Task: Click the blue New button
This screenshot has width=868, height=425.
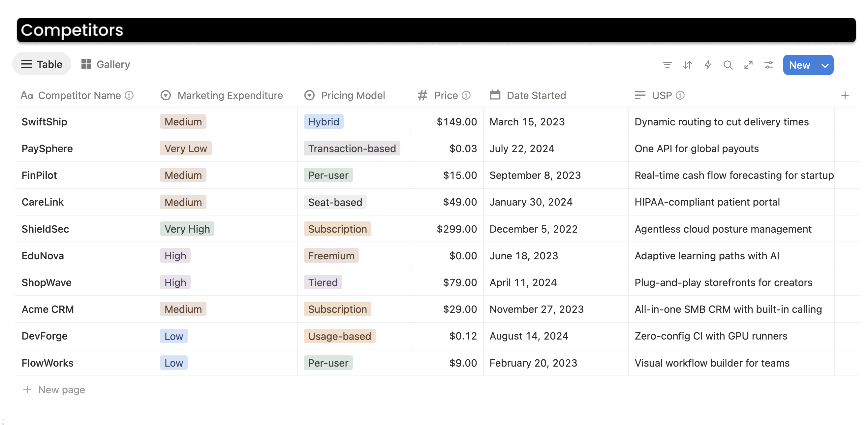Action: [x=799, y=65]
